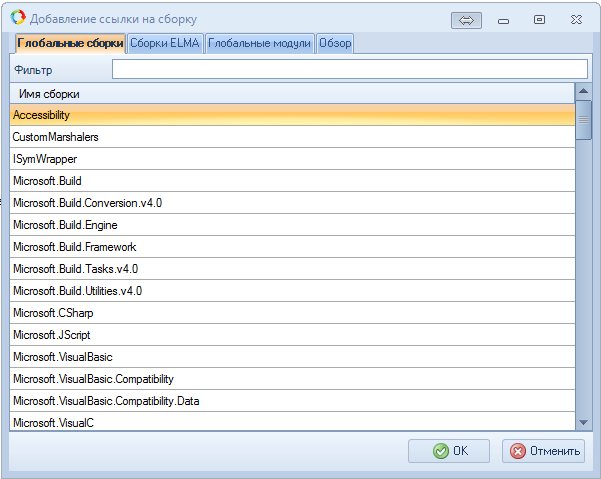Select Microsoft.Build.Framework in the list
Viewport: 601px width, 479px height.
290,247
